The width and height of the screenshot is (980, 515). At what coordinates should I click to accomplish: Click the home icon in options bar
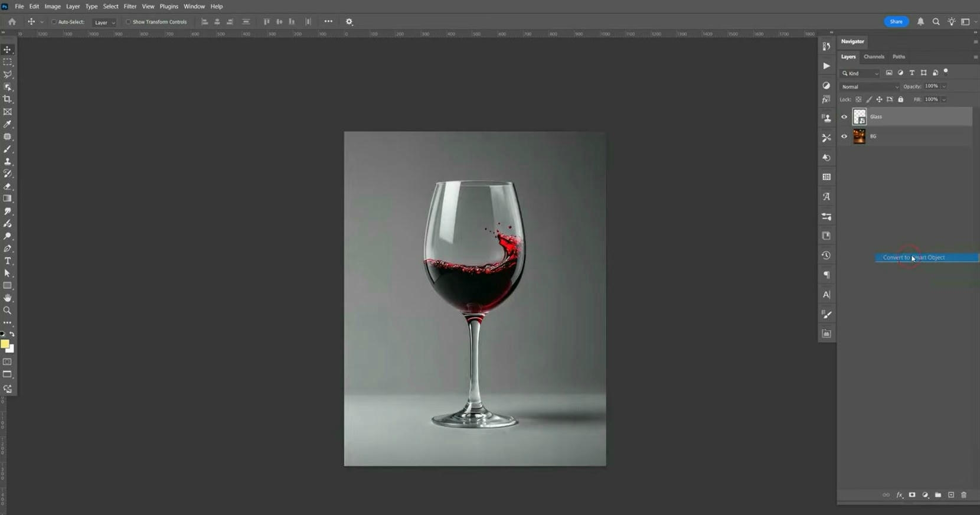(x=12, y=22)
